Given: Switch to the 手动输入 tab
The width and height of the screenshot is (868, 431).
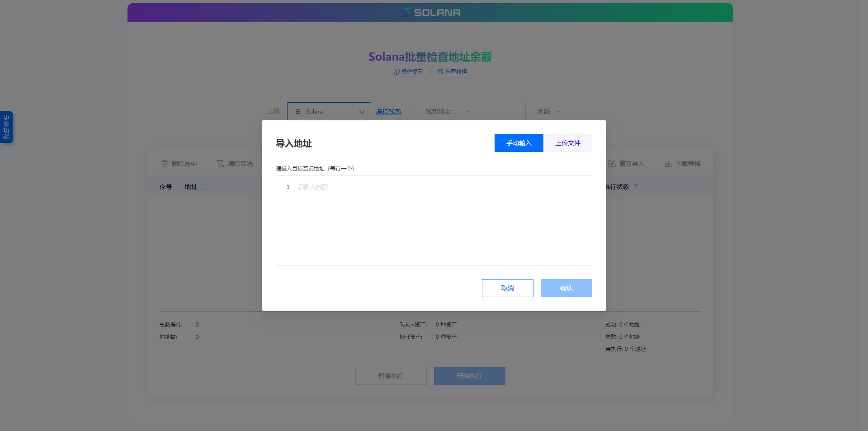Looking at the screenshot, I should pyautogui.click(x=519, y=143).
